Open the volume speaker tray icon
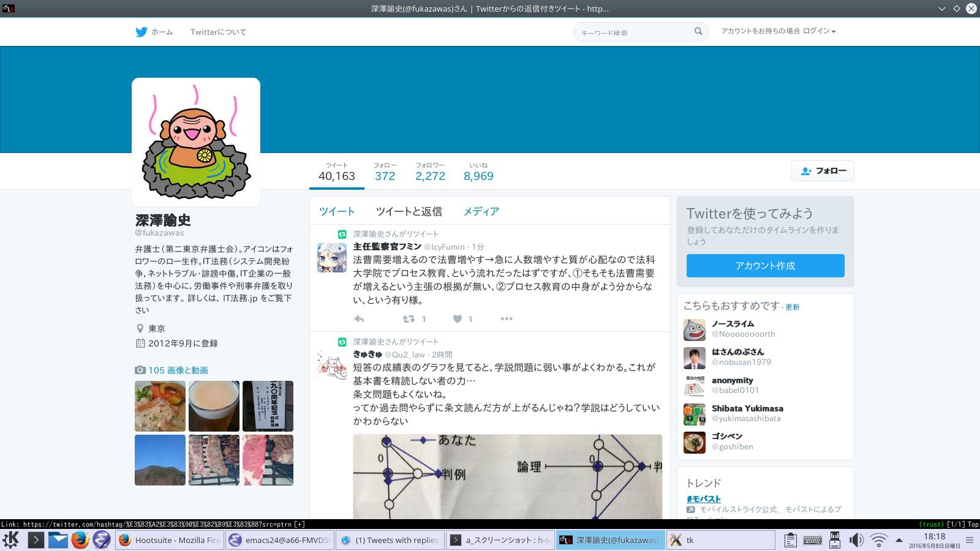980x551 pixels. pos(856,540)
